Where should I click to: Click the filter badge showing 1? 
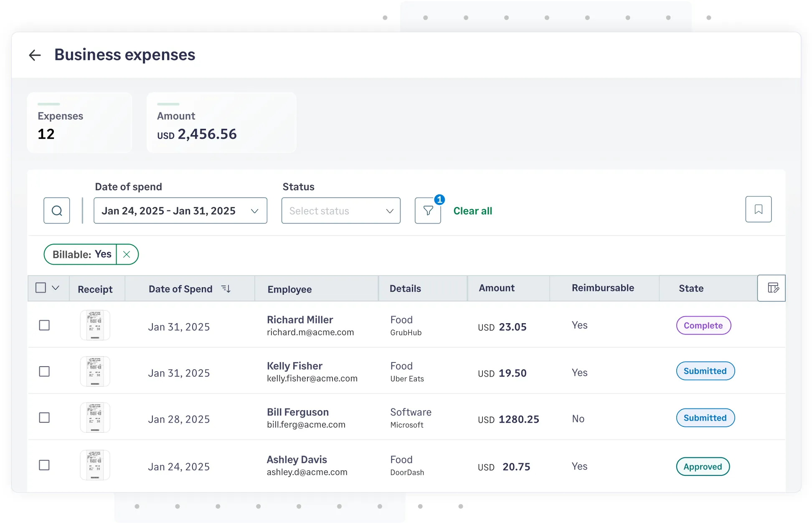[439, 200]
